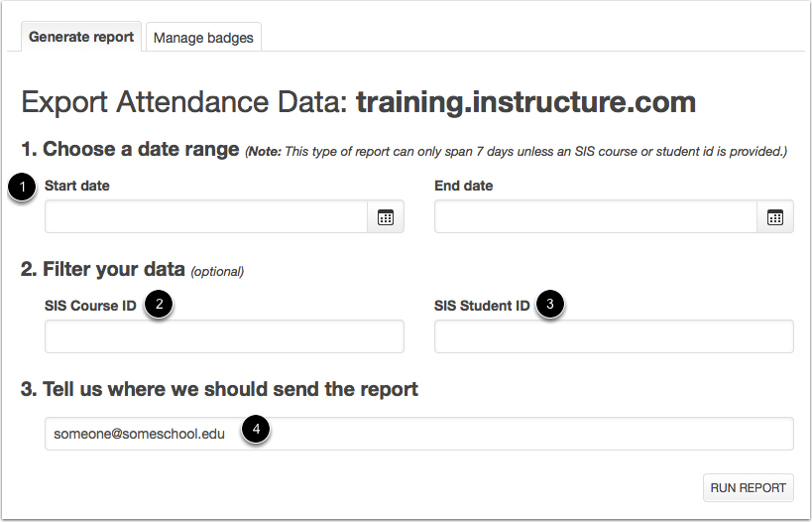Switch to the Manage badges tab
812x522 pixels.
pos(203,38)
